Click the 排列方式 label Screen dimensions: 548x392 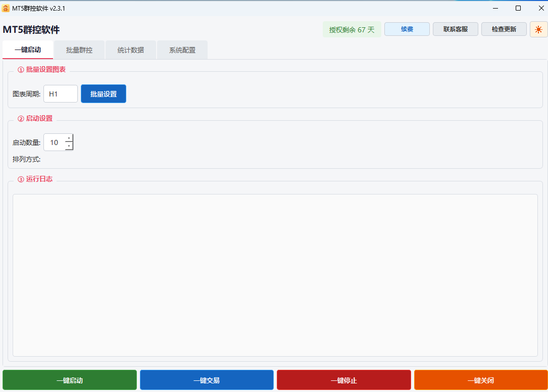[27, 160]
